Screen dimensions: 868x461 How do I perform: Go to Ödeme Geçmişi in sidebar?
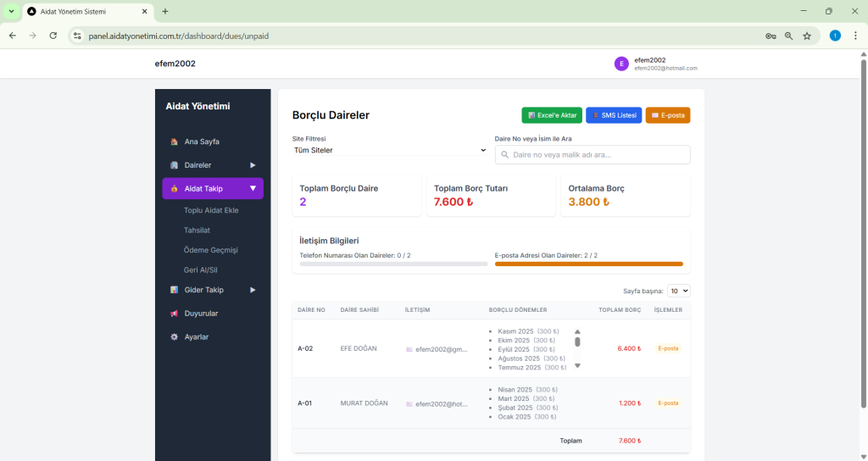point(211,250)
